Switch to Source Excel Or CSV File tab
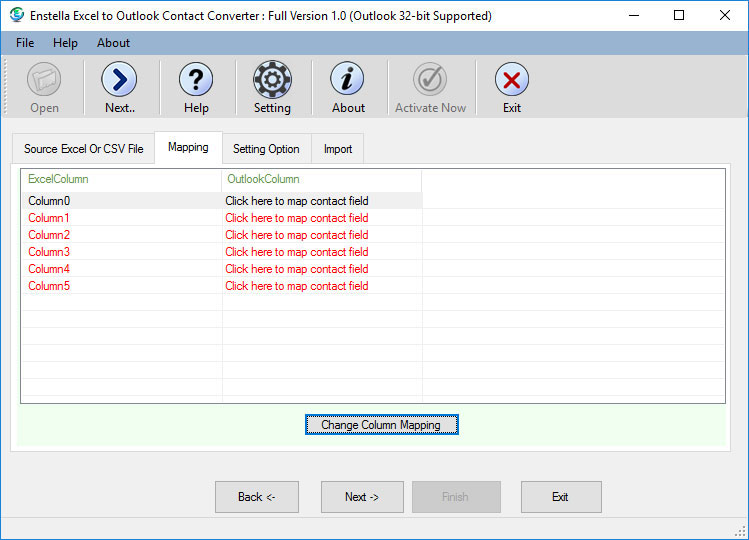Screen dimensions: 749x540 click(x=84, y=149)
